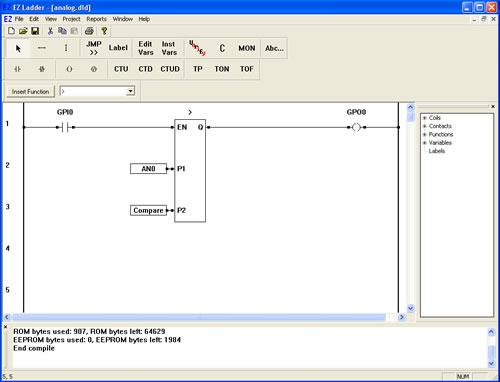Viewport: 500px width, 382px height.
Task: Click ladder vertical scrollbar up arrow
Action: click(411, 107)
